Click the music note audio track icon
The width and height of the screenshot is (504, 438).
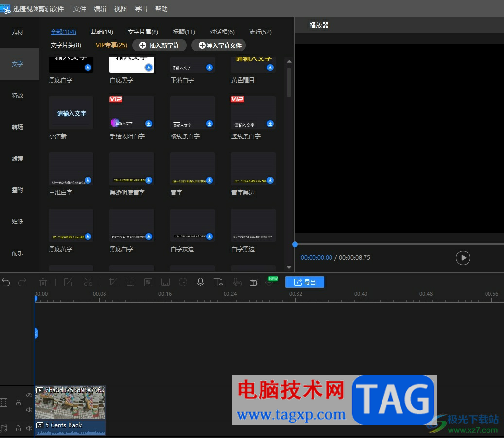click(x=4, y=428)
